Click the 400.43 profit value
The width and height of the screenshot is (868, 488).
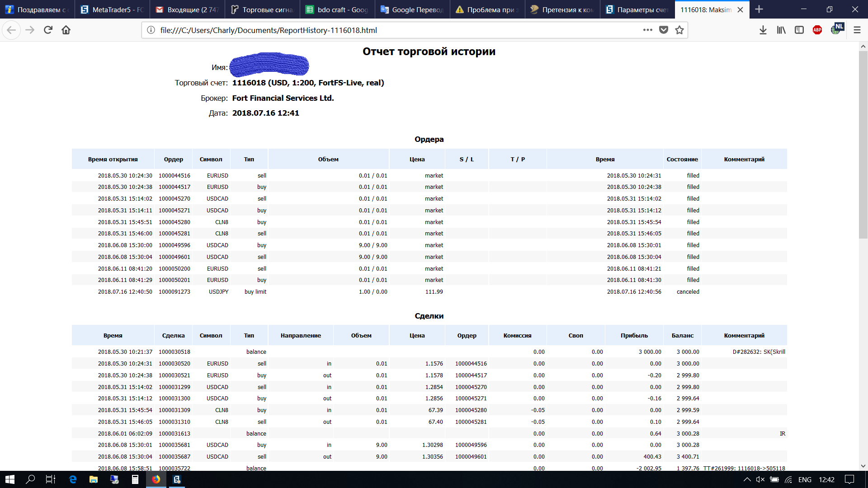(652, 456)
